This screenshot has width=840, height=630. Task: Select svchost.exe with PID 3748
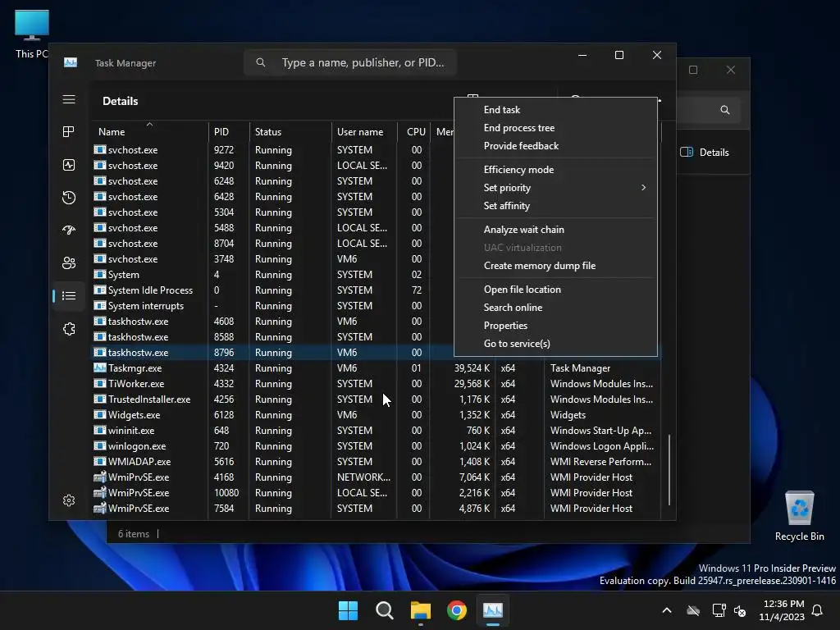click(x=273, y=258)
